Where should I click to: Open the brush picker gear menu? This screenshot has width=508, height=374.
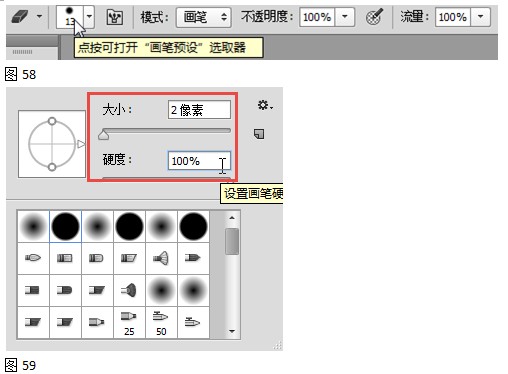[265, 105]
